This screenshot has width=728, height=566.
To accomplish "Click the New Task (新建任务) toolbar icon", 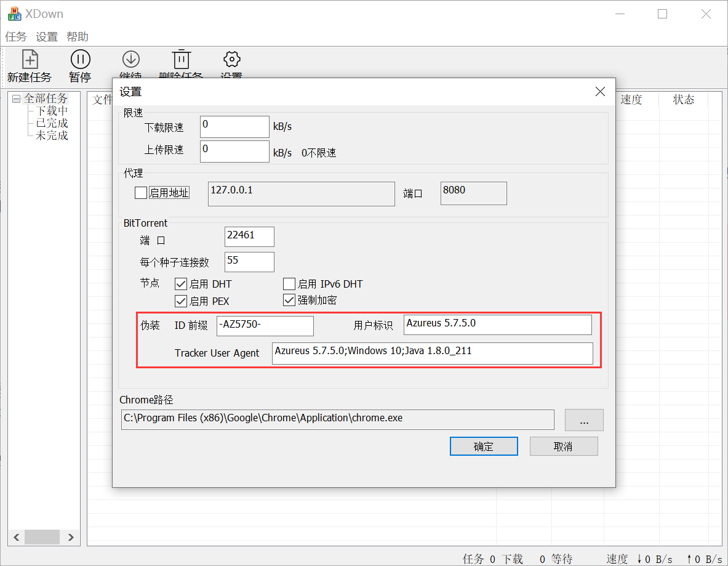I will [30, 60].
